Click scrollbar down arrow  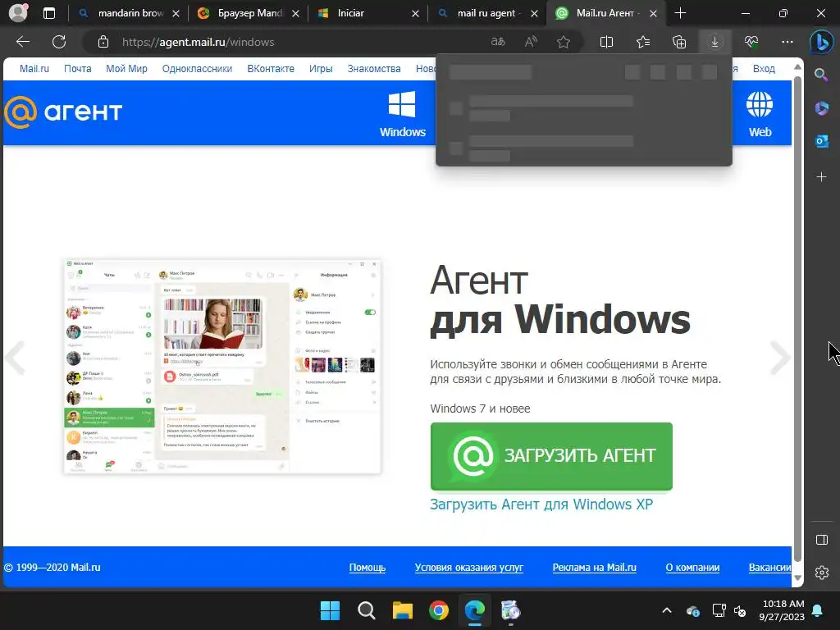pyautogui.click(x=797, y=577)
